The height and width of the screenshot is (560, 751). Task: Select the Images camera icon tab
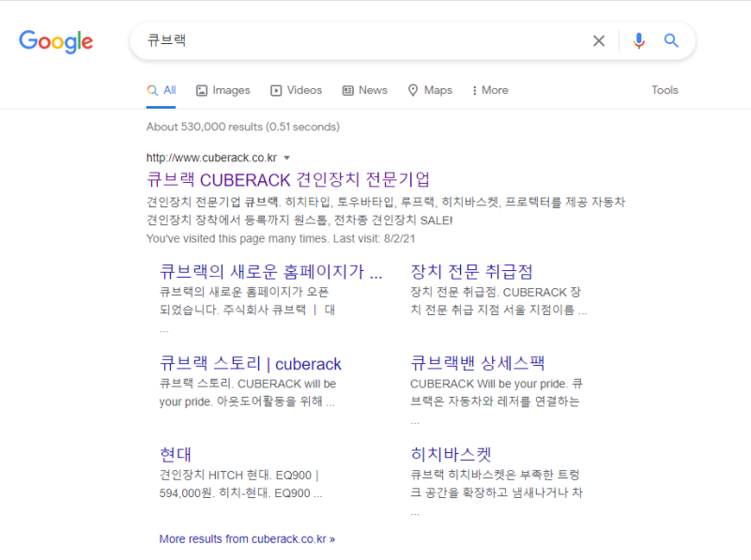(x=200, y=90)
